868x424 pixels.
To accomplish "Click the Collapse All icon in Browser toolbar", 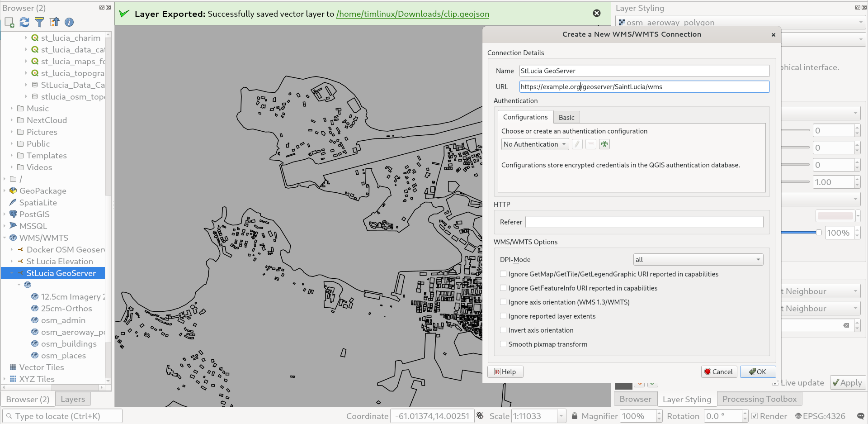I will pos(54,22).
